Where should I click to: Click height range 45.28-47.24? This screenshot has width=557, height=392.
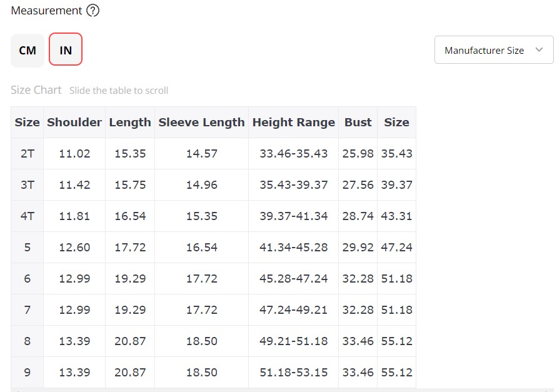coord(293,279)
